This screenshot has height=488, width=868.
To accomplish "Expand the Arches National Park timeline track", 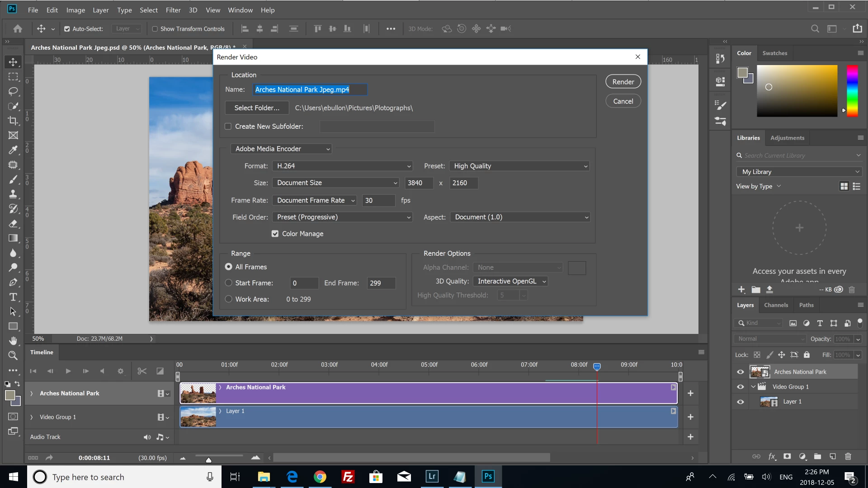I will point(32,394).
